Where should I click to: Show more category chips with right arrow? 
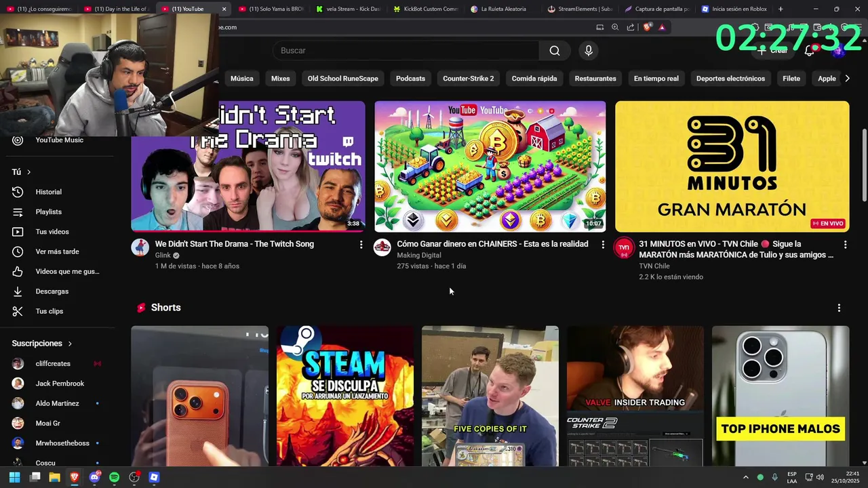pyautogui.click(x=847, y=79)
